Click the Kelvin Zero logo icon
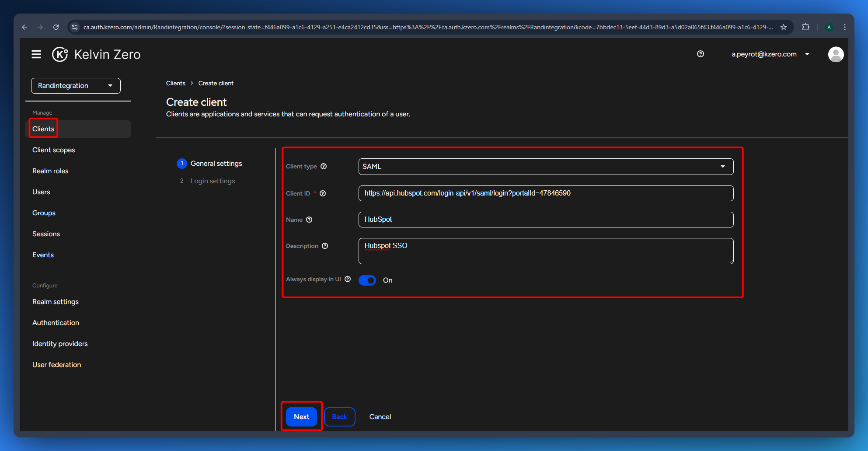The width and height of the screenshot is (868, 451). (60, 54)
